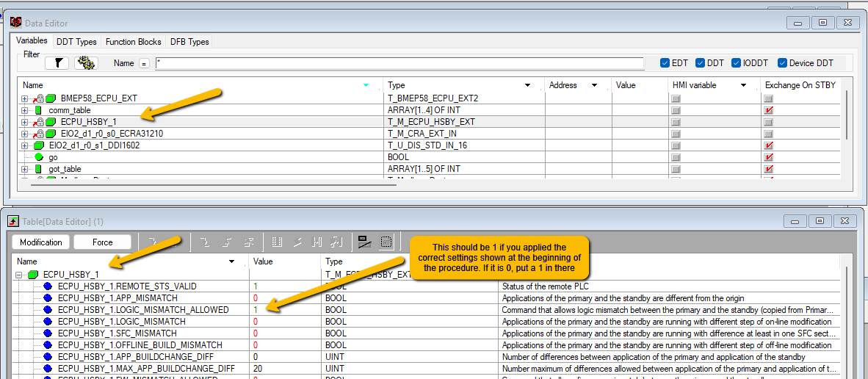Toggle Exchange On STBY checkbox for go
The height and width of the screenshot is (379, 868).
pos(768,157)
